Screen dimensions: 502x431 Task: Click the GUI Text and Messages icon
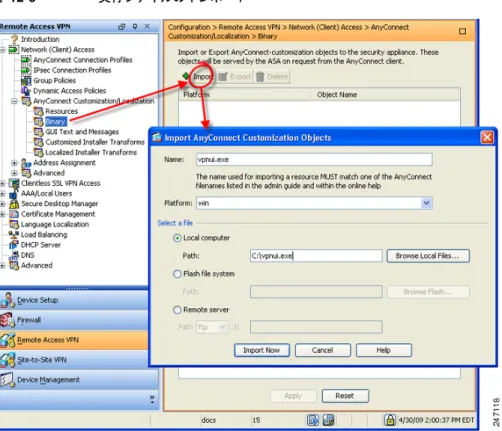pos(38,132)
